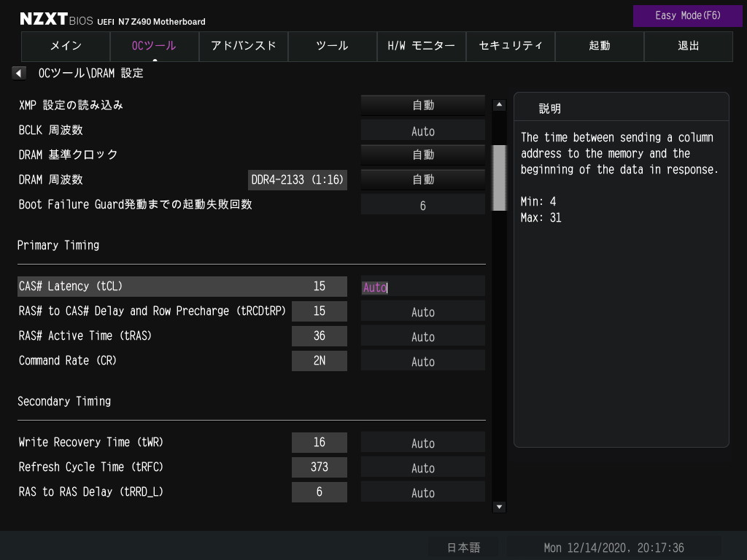The image size is (747, 560).
Task: Click the CAS# Latency Auto input field
Action: 423,287
